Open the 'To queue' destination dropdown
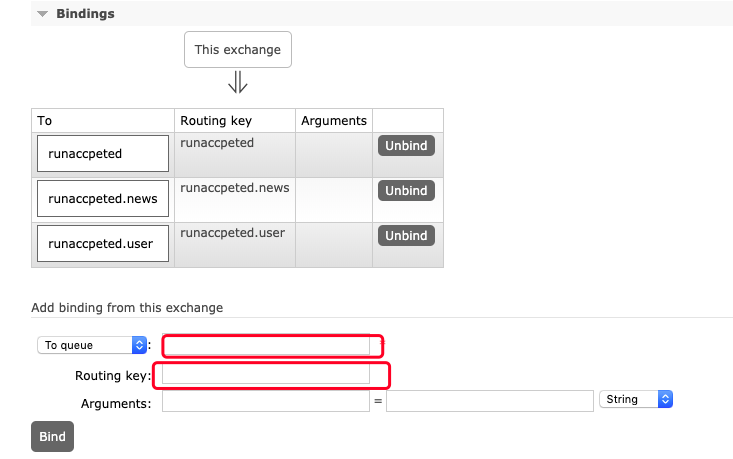The image size is (733, 459). [91, 345]
